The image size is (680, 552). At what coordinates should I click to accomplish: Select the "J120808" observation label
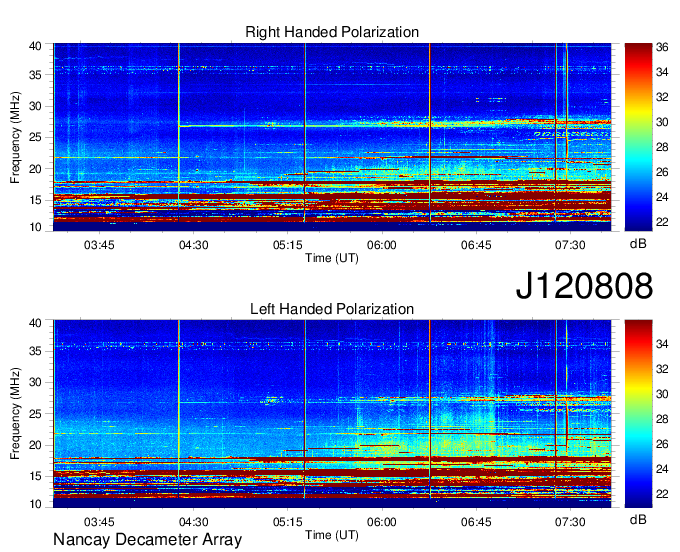pyautogui.click(x=584, y=285)
